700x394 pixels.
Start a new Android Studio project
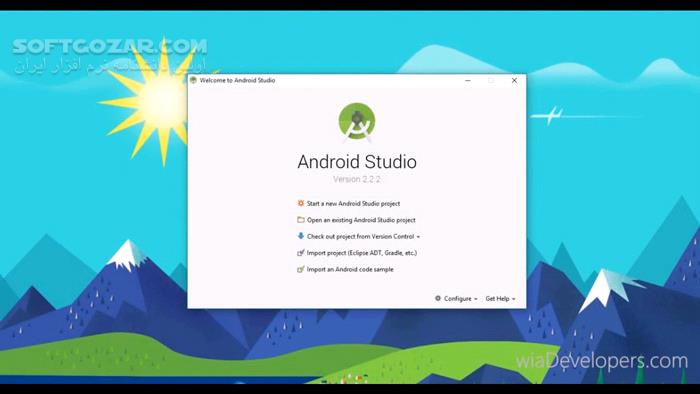[354, 203]
